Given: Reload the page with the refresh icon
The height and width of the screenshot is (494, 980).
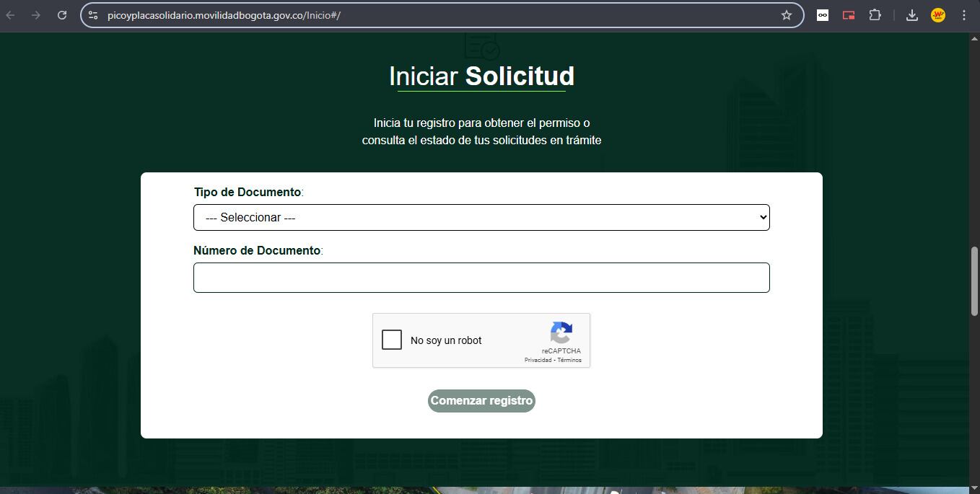Looking at the screenshot, I should click(62, 15).
